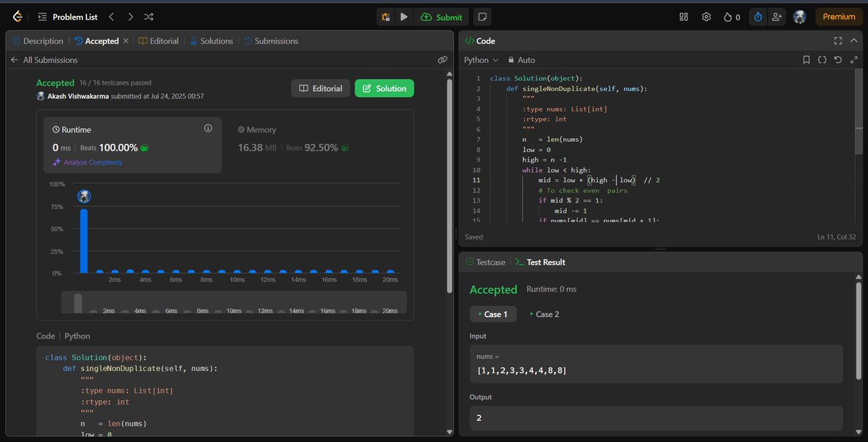Viewport: 868px width, 442px height.
Task: Run code with the play icon
Action: (404, 17)
